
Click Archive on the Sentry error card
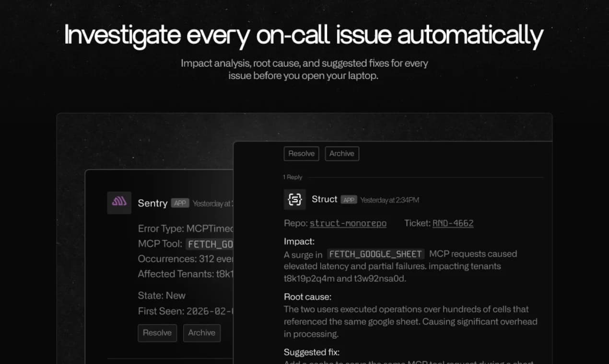tap(202, 333)
